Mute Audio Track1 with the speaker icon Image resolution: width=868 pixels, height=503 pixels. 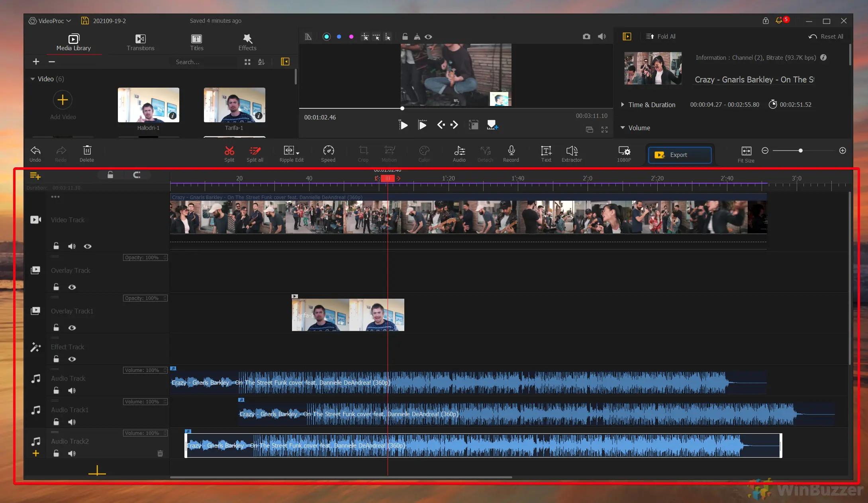72,422
